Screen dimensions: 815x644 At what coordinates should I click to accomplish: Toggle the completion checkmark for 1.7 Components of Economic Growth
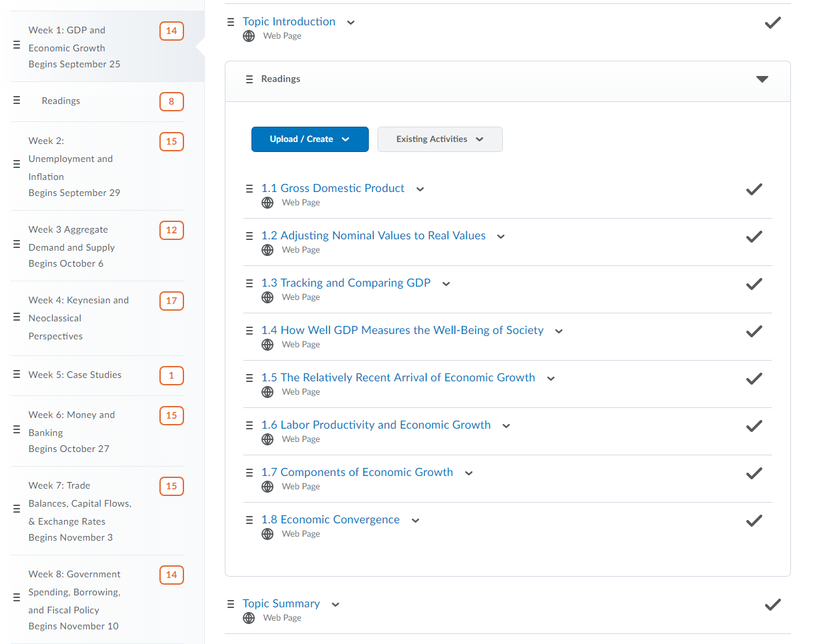tap(754, 473)
